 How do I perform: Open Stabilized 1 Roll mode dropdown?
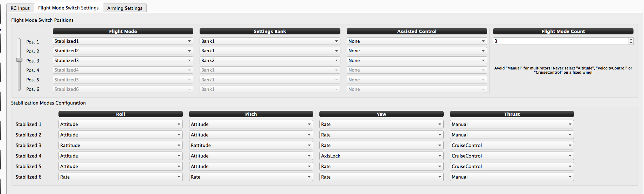coord(120,124)
